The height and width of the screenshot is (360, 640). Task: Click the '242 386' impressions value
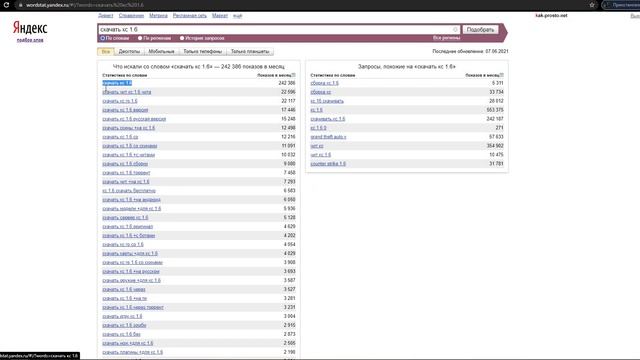(x=287, y=83)
